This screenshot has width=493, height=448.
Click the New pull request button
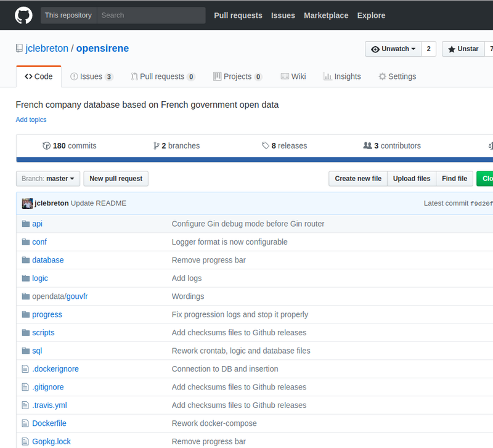pos(116,179)
